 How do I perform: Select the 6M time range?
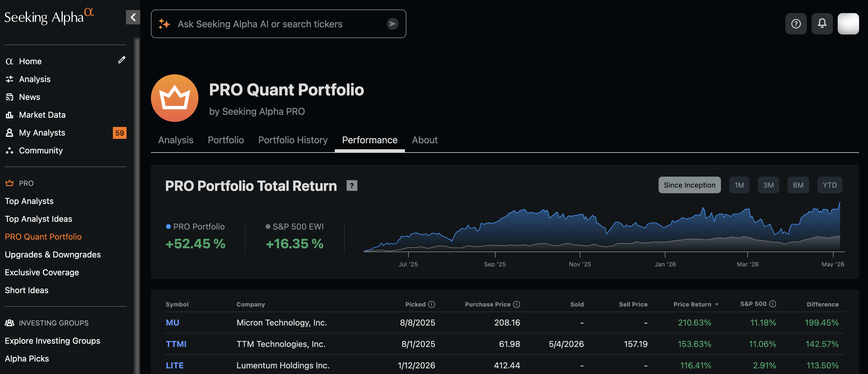[x=798, y=185]
